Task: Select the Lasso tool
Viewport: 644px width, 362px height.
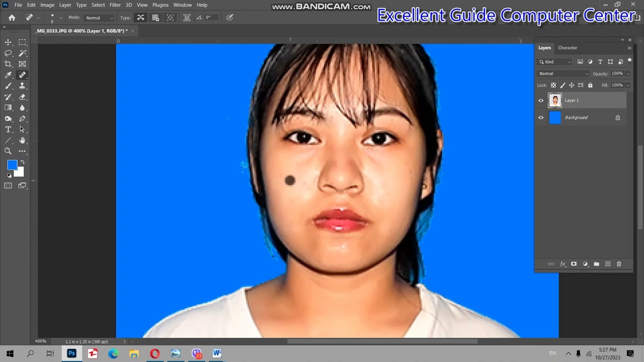Action: tap(8, 53)
